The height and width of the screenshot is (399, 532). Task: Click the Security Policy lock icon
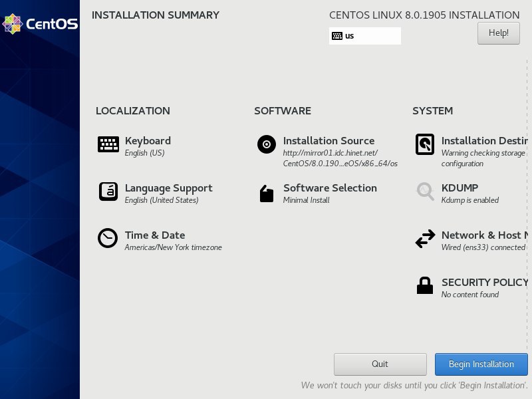tap(425, 285)
